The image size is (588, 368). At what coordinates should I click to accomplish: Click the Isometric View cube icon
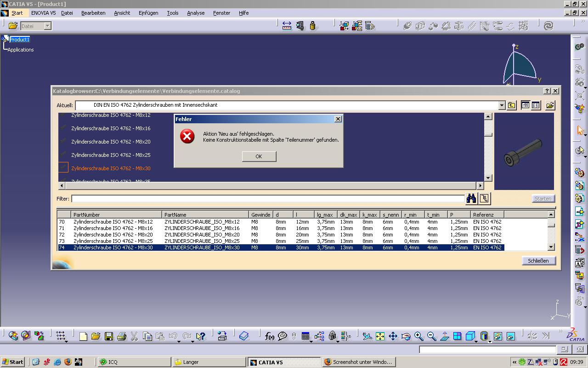(x=470, y=336)
